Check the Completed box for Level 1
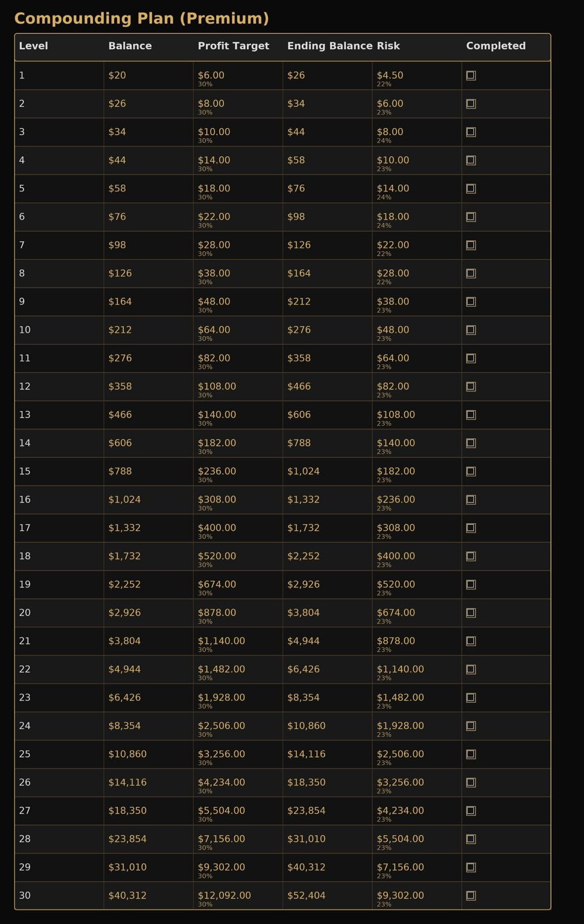The image size is (584, 924). click(471, 76)
